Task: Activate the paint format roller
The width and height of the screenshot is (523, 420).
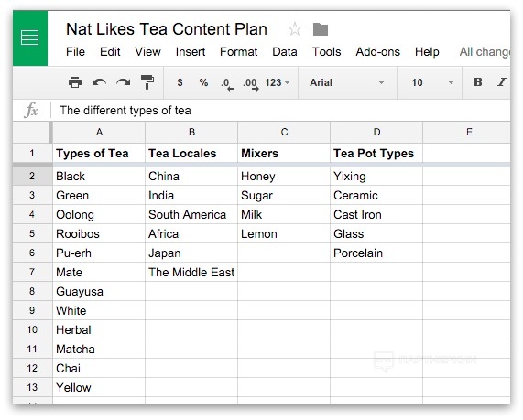Action: [147, 82]
